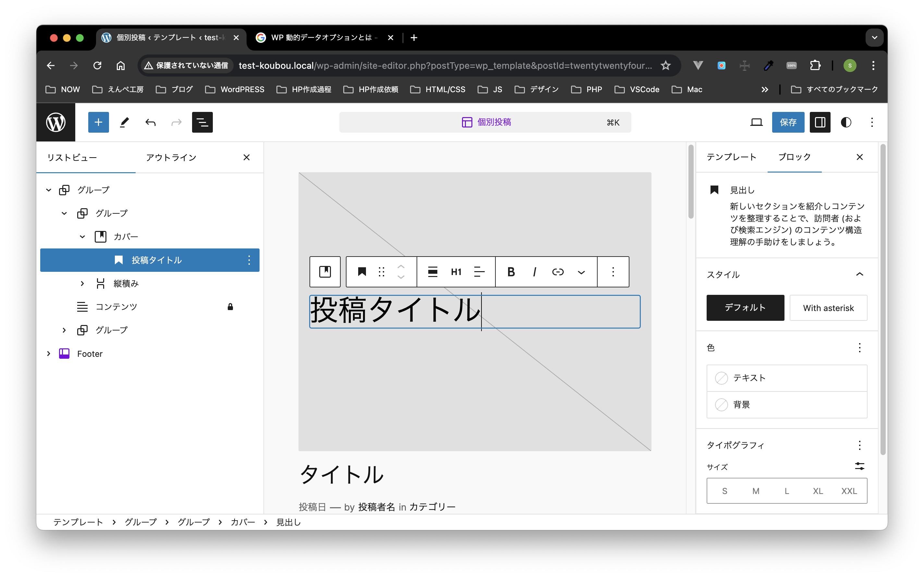Viewport: 924px width, 578px height.
Task: Click カバー in the bottom breadcrumb
Action: 242,522
